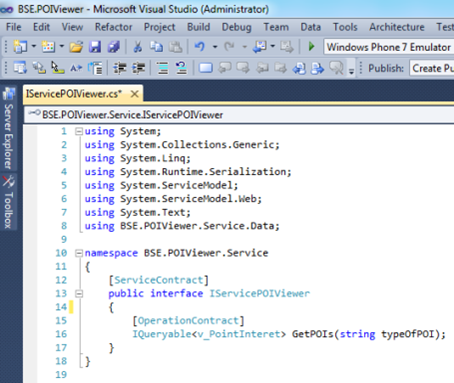
Task: Uncomment the selected lines icon
Action: click(181, 68)
